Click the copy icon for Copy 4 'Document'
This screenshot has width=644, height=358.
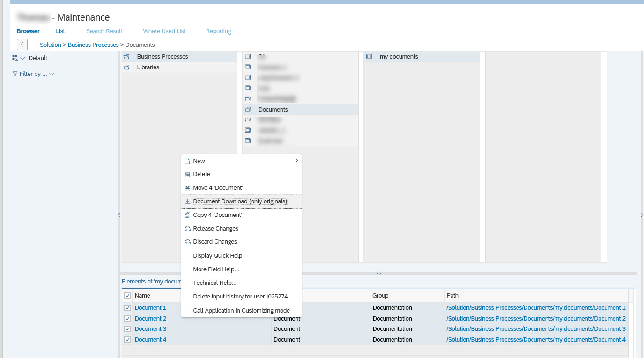(x=187, y=215)
